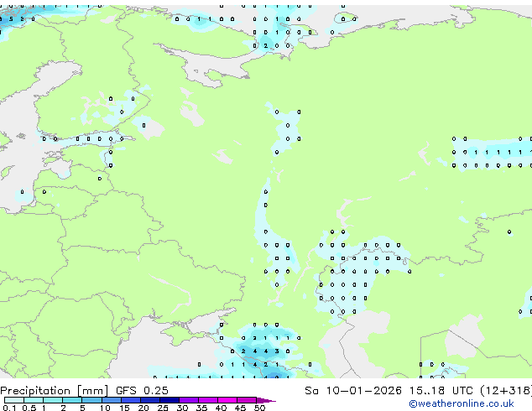Select the 25 to 30 mm legend swatch

point(169,400)
